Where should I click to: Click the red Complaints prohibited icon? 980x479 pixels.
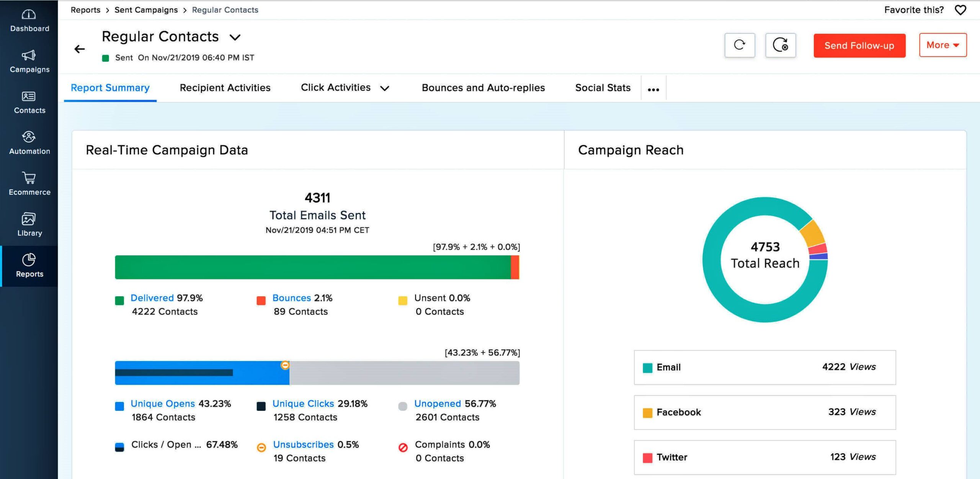click(x=403, y=447)
